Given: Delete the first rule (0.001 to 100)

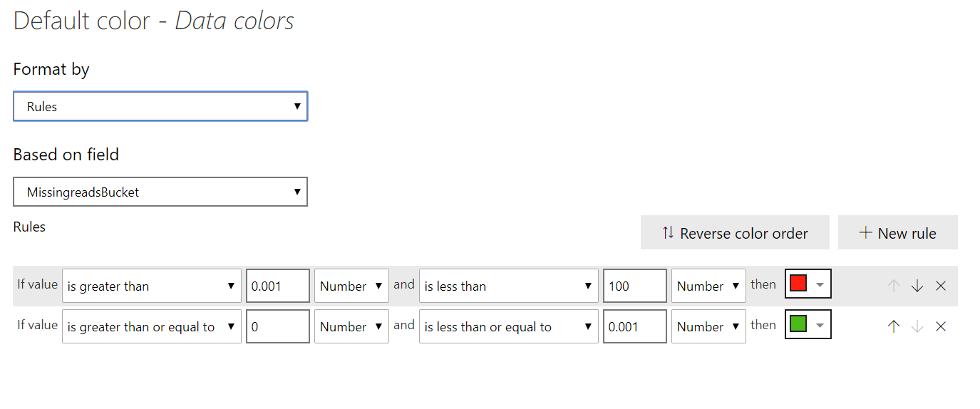Looking at the screenshot, I should tap(941, 286).
